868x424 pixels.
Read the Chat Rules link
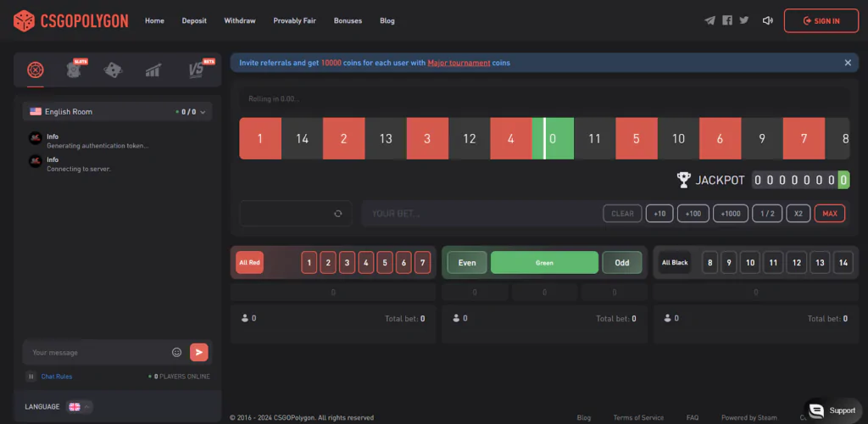click(57, 377)
